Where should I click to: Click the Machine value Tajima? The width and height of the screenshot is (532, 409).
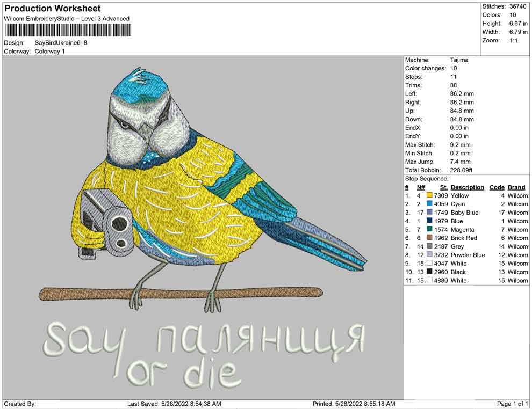click(x=459, y=60)
